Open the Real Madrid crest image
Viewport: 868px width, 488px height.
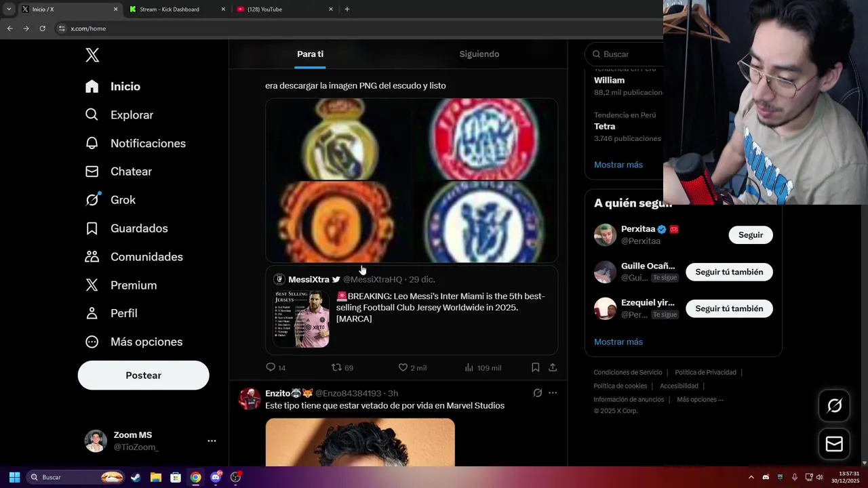click(338, 139)
